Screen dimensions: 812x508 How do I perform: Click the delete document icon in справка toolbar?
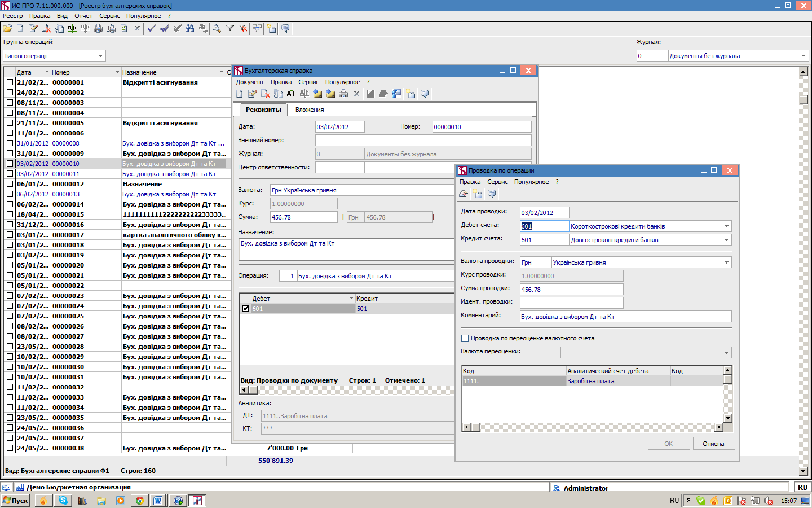(x=265, y=94)
